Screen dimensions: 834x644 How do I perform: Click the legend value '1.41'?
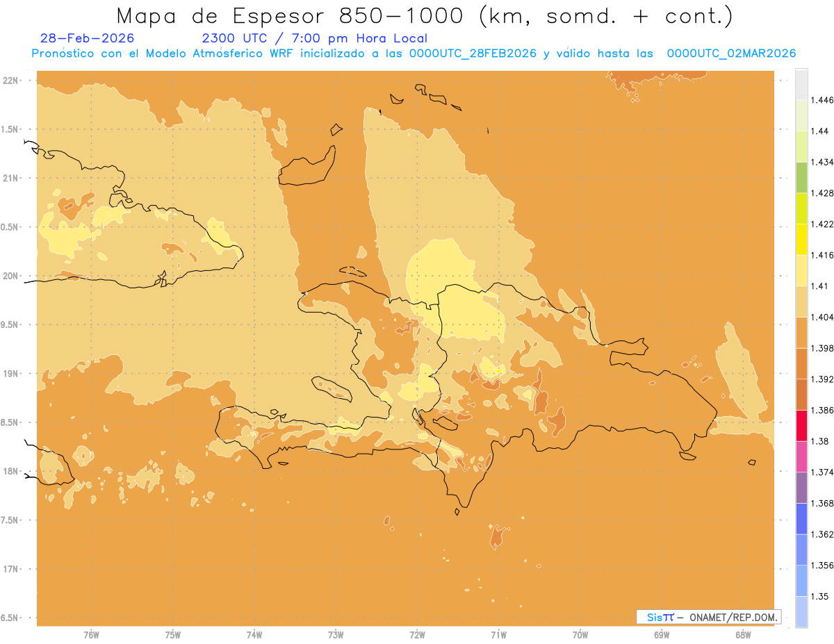coord(819,286)
